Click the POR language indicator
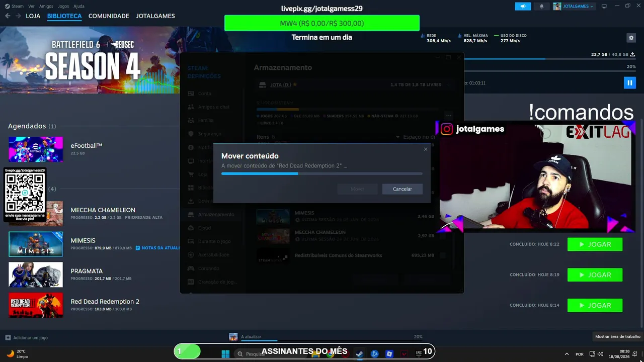The height and width of the screenshot is (362, 644). tap(580, 354)
